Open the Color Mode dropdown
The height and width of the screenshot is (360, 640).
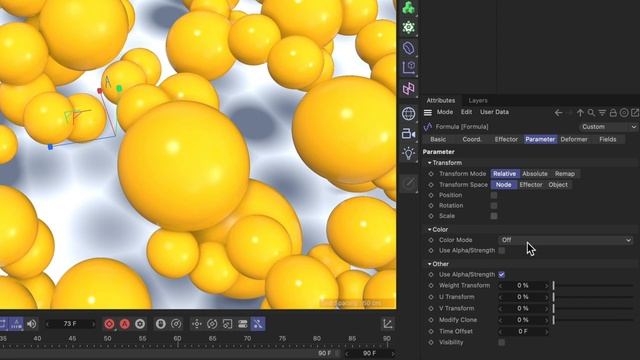point(566,240)
